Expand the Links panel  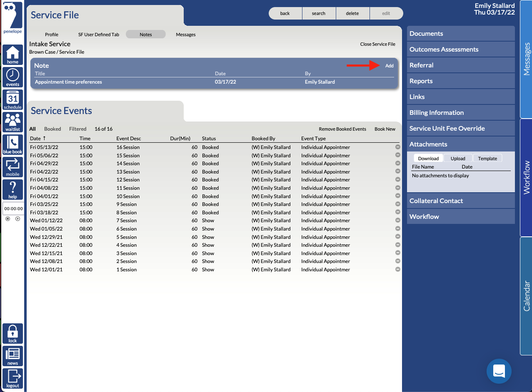click(x=461, y=97)
